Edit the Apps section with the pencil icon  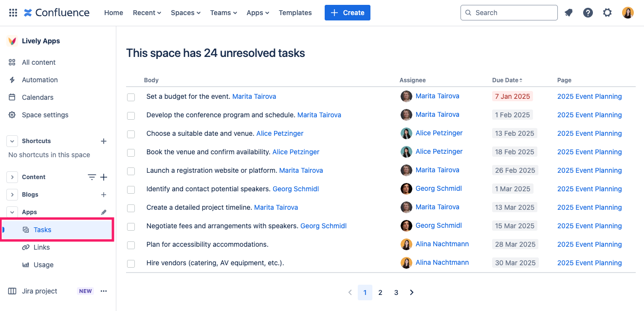tap(103, 212)
